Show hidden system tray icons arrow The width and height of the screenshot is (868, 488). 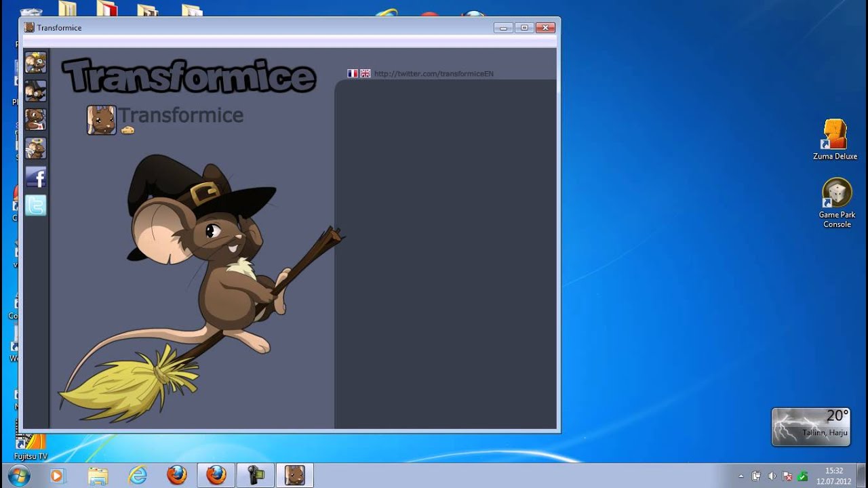point(741,476)
